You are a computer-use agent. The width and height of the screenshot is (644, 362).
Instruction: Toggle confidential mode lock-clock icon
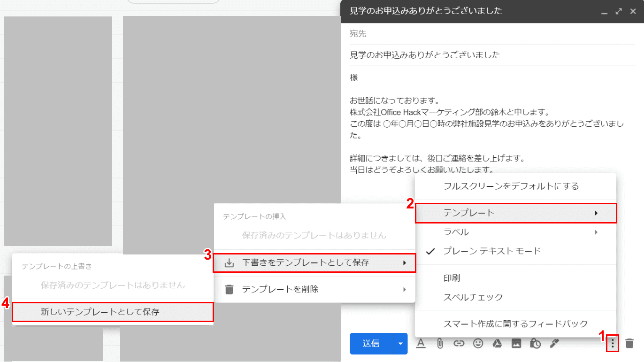click(535, 344)
